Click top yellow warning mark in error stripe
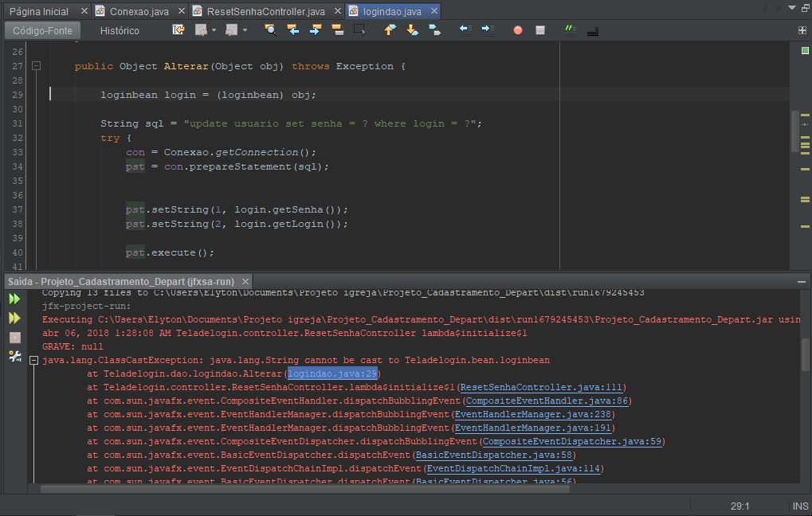Image resolution: width=812 pixels, height=516 pixels. pyautogui.click(x=805, y=115)
